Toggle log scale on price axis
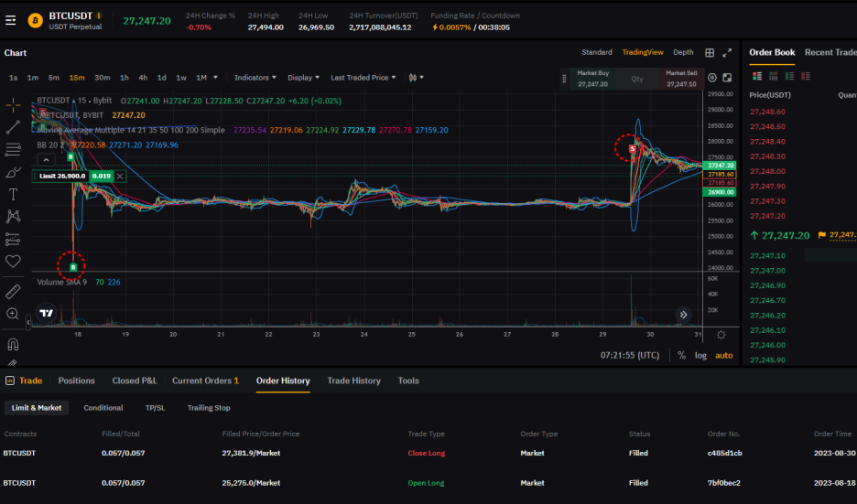This screenshot has height=504, width=857. [700, 355]
